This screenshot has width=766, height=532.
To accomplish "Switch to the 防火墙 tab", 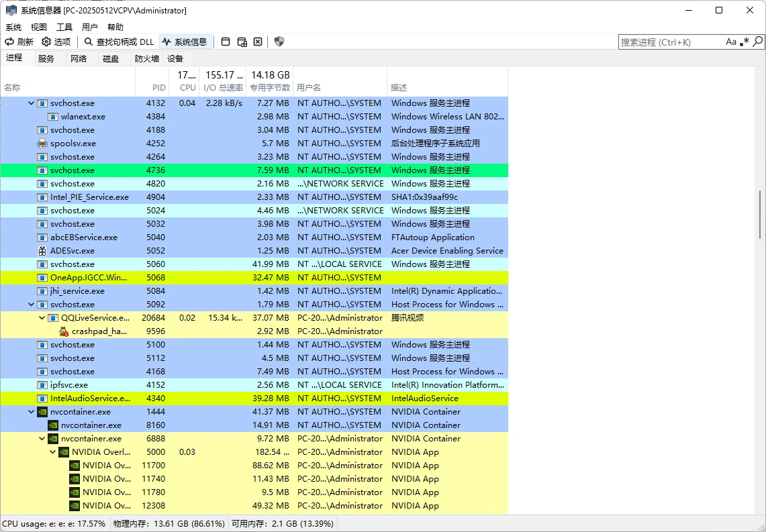I will point(146,58).
